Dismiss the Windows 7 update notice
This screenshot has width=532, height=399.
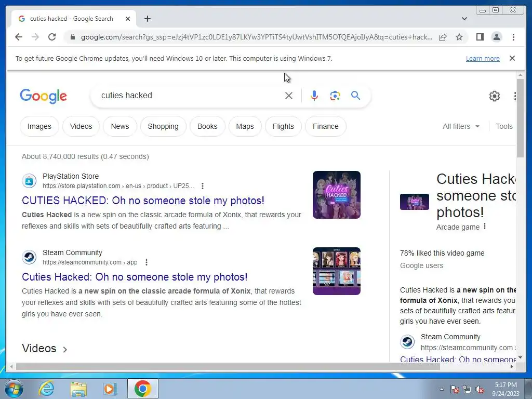pyautogui.click(x=512, y=58)
